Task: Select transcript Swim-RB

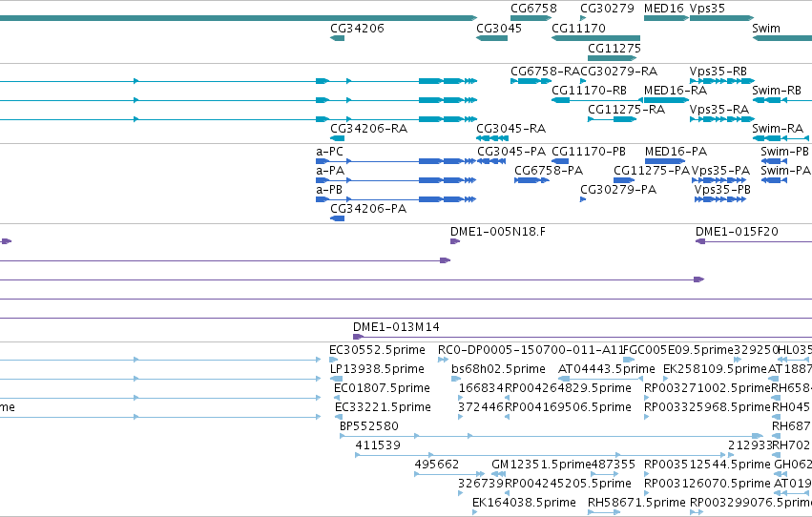Action: (x=782, y=100)
